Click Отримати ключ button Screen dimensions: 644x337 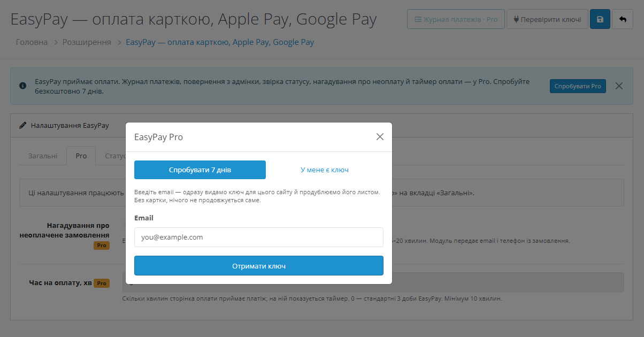click(x=259, y=266)
